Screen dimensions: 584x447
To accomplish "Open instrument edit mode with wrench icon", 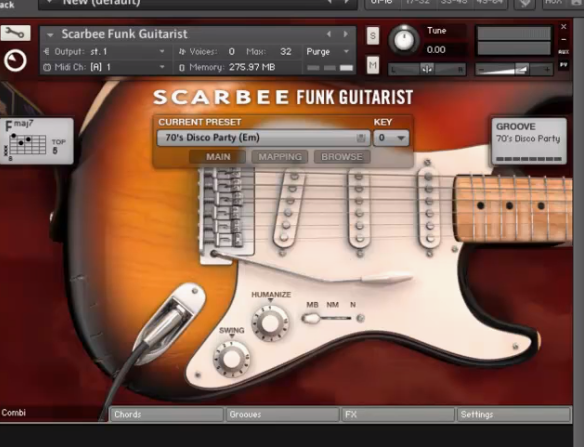I will pyautogui.click(x=15, y=34).
